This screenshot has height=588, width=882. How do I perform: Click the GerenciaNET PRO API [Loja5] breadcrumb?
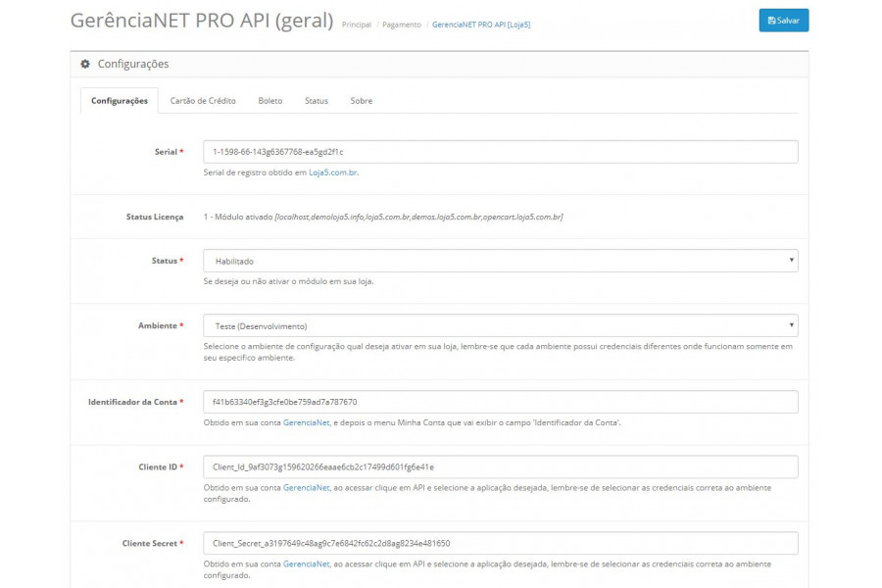[x=481, y=24]
